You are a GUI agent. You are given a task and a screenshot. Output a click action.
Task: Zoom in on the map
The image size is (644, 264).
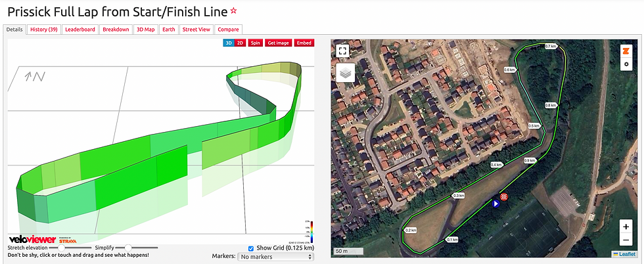point(626,226)
